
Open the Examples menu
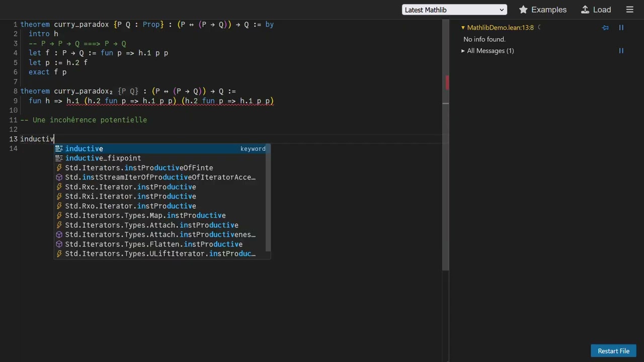tap(543, 10)
